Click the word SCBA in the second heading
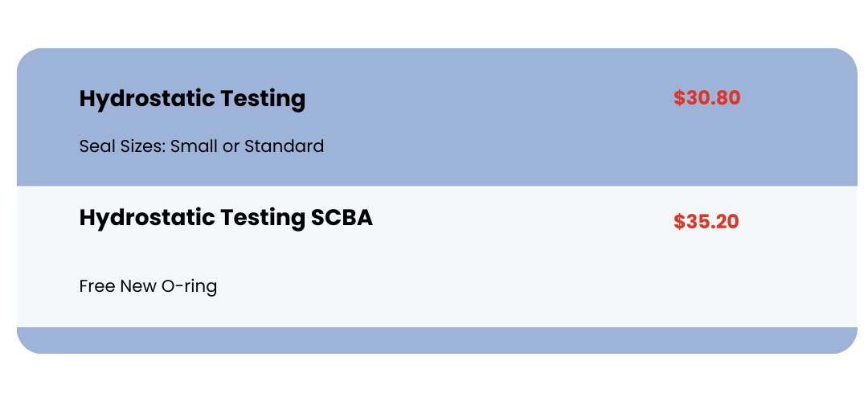Viewport: 868px width, 402px height. (342, 218)
